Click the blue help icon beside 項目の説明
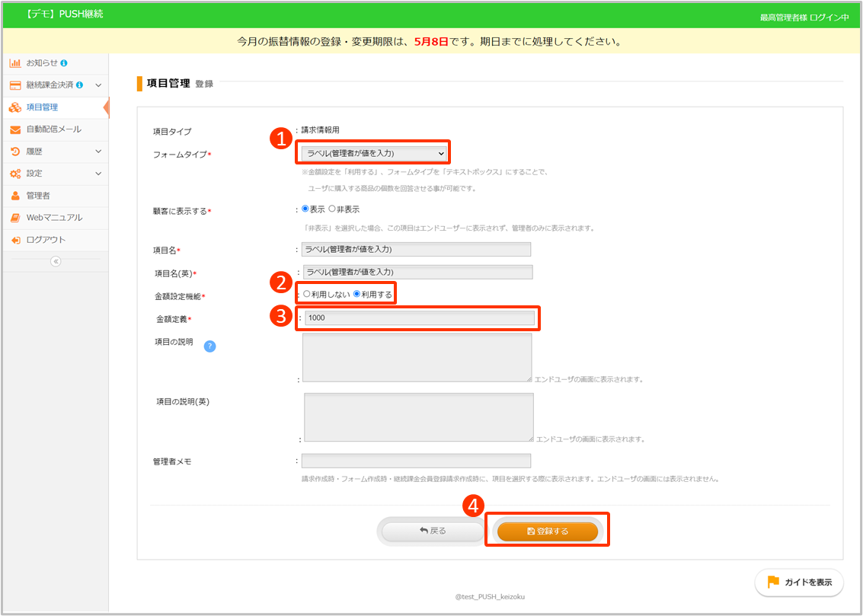The height and width of the screenshot is (616, 863). pos(209,346)
